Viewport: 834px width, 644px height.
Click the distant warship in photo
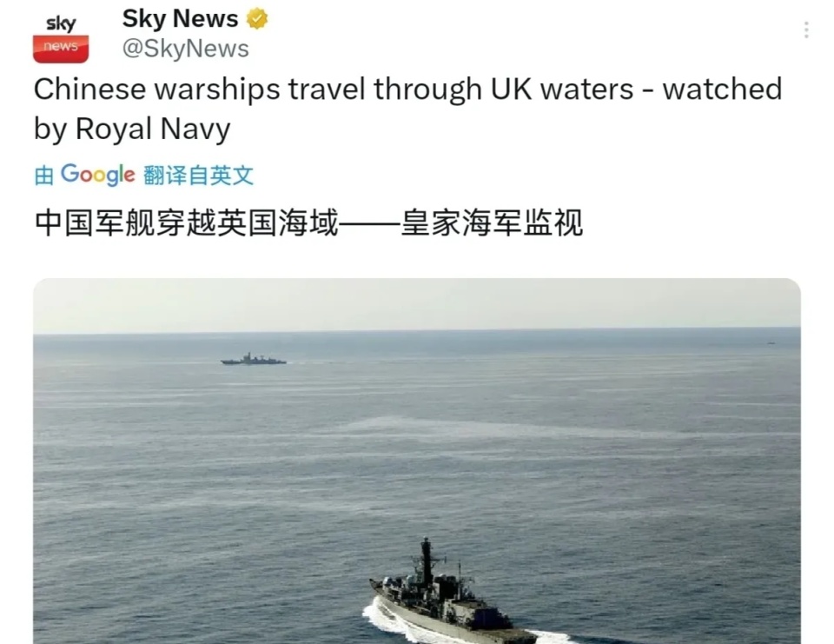(x=253, y=359)
